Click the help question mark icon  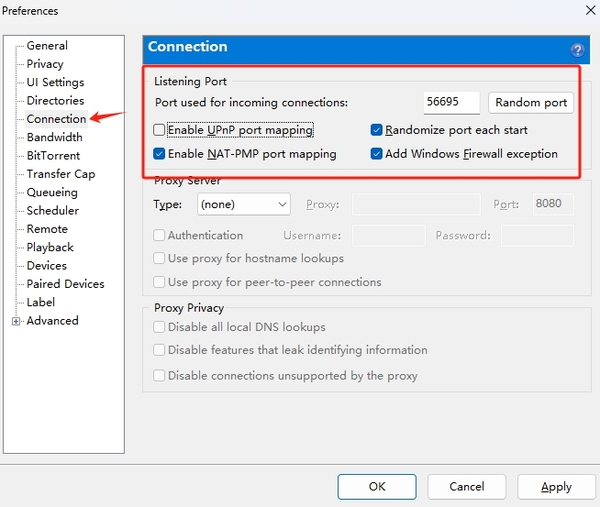click(x=577, y=50)
